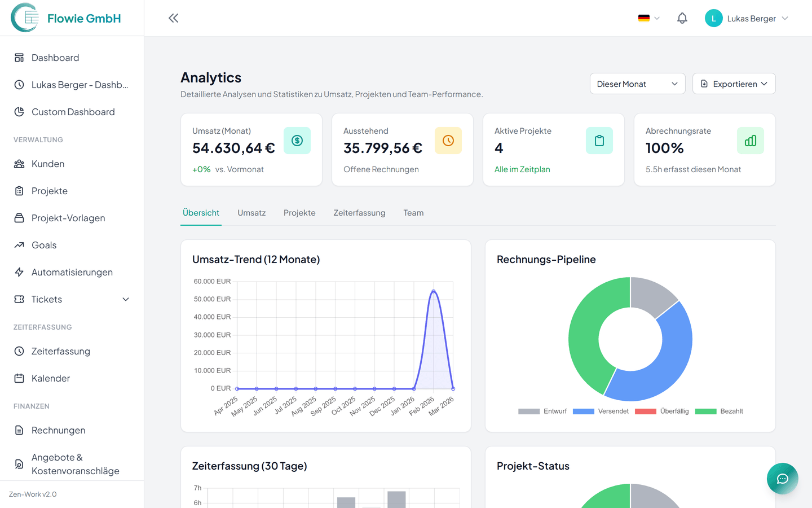Open the Zeiterfassung clock icon
This screenshot has width=812, height=508.
[19, 351]
